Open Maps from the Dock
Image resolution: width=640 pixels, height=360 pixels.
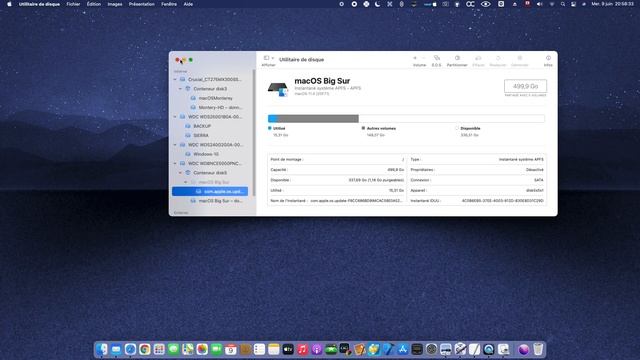(188, 349)
